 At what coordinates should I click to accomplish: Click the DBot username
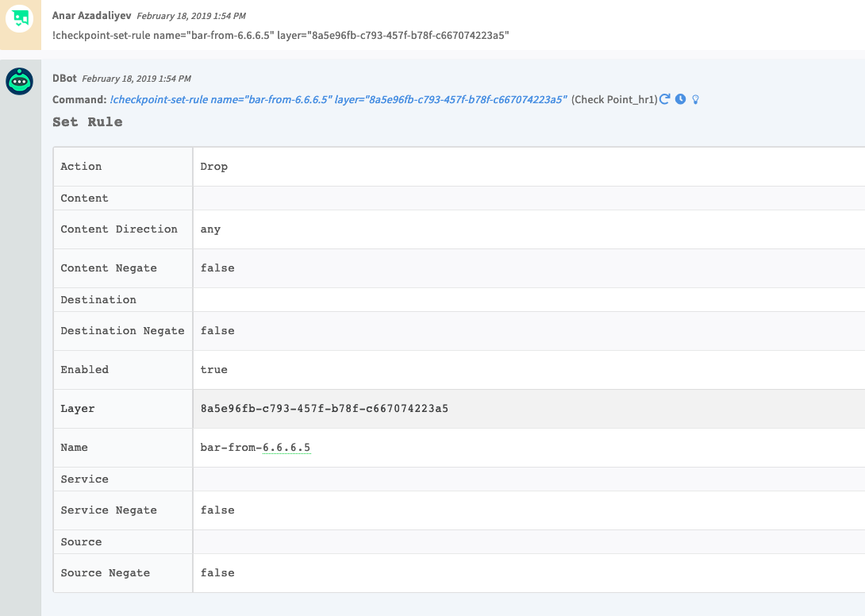[x=66, y=78]
